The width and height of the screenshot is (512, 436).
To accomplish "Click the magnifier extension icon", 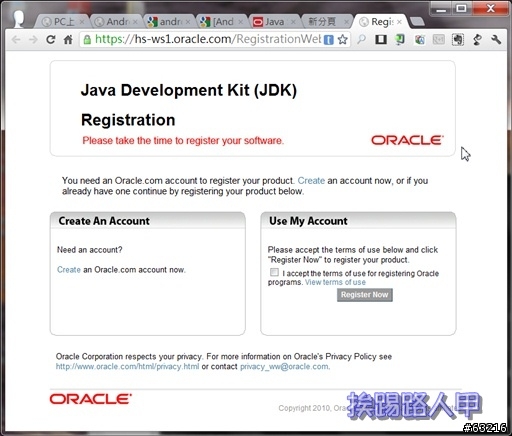I will 361,40.
